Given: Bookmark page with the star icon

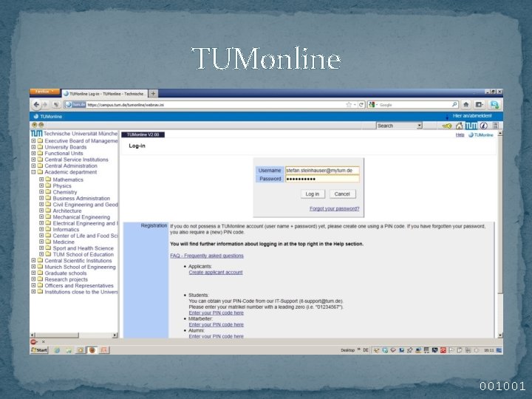Looking at the screenshot, I should click(x=349, y=105).
